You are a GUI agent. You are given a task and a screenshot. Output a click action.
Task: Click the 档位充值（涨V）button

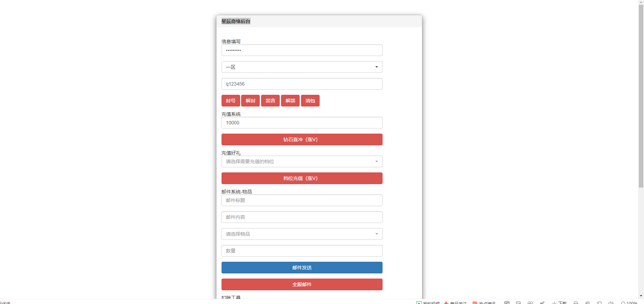(x=302, y=178)
